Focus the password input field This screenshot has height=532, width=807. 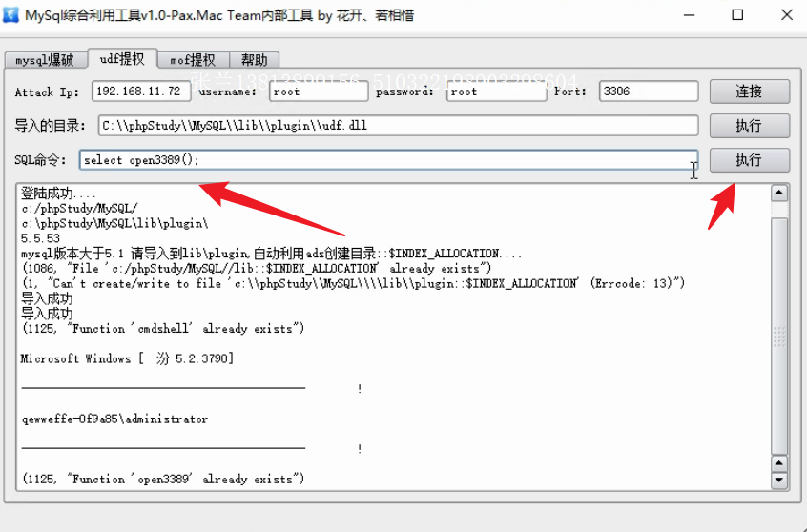(x=496, y=92)
